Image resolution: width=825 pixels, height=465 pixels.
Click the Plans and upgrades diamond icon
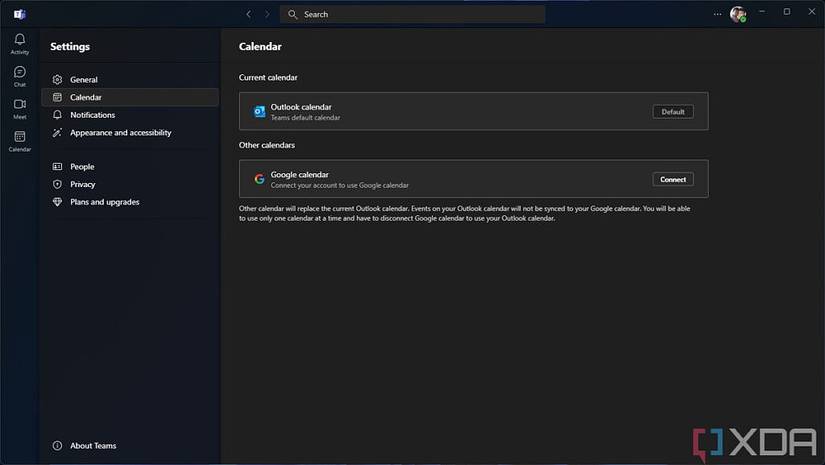57,202
